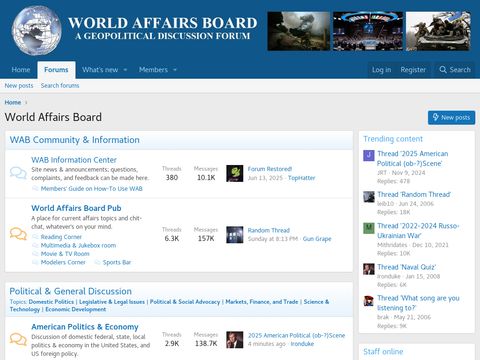
Task: Open the What's new tab
Action: [100, 70]
